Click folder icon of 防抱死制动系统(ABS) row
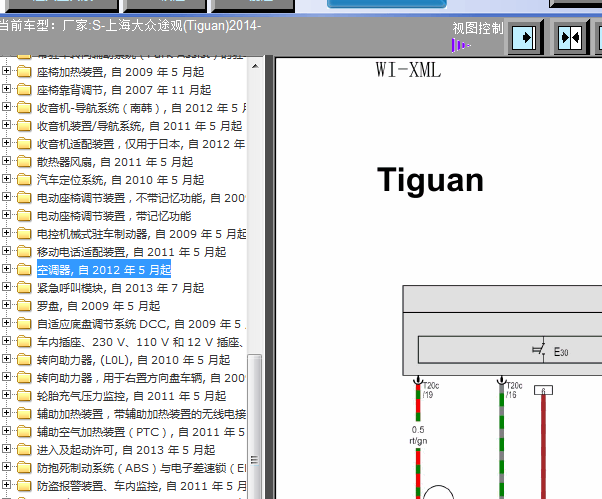 [x=24, y=468]
